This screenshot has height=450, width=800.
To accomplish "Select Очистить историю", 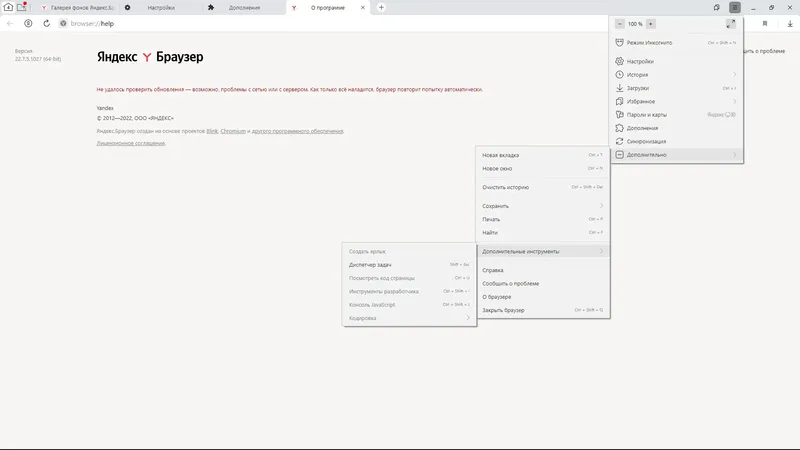I will pyautogui.click(x=543, y=187).
